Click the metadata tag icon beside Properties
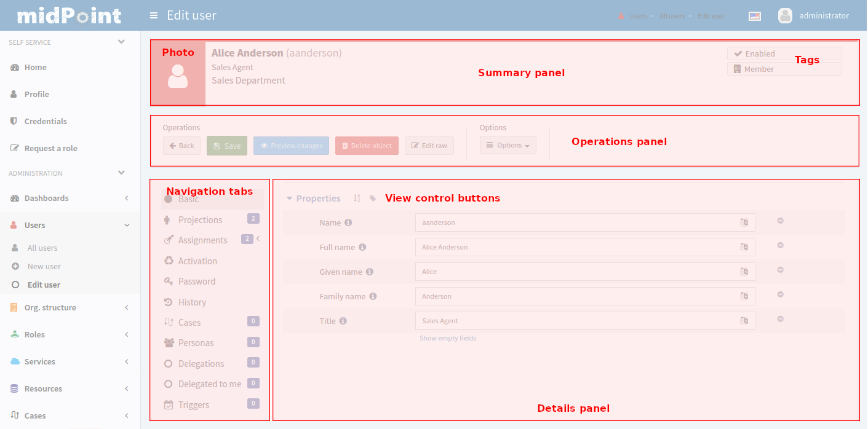The width and height of the screenshot is (868, 429). tap(373, 198)
